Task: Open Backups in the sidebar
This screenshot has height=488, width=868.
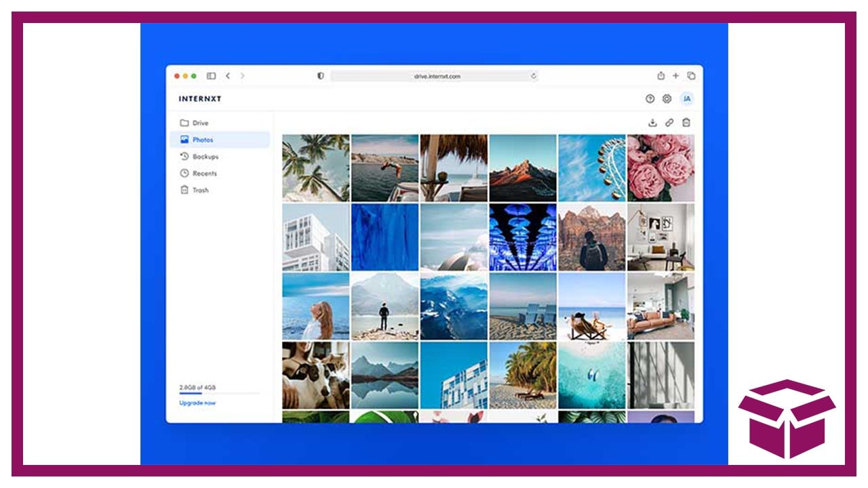Action: tap(205, 157)
